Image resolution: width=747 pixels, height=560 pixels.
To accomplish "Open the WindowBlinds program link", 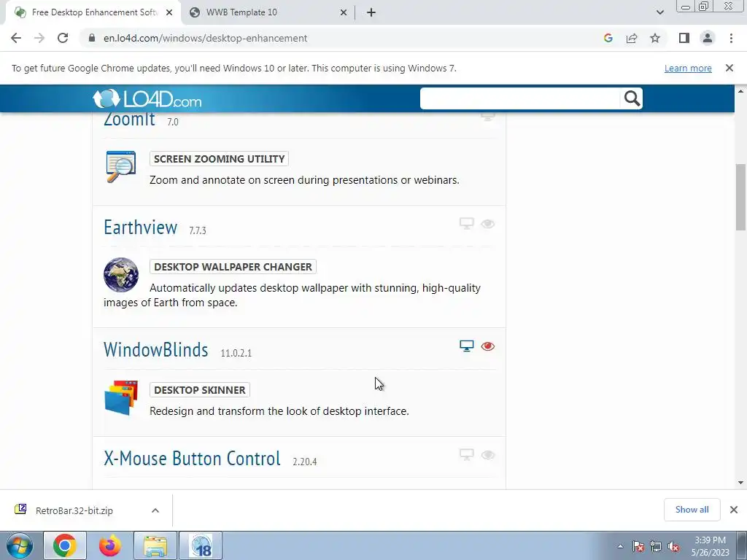I will [156, 349].
